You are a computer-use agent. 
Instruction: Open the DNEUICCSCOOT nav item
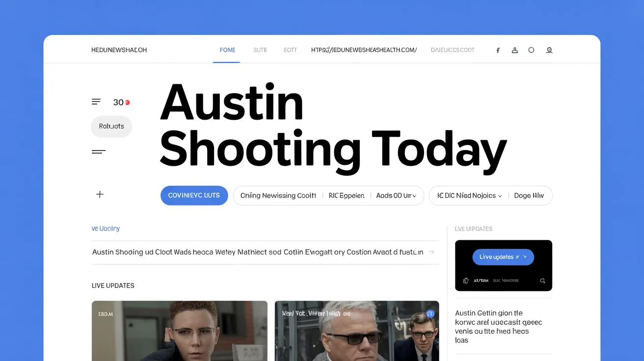[x=453, y=50]
